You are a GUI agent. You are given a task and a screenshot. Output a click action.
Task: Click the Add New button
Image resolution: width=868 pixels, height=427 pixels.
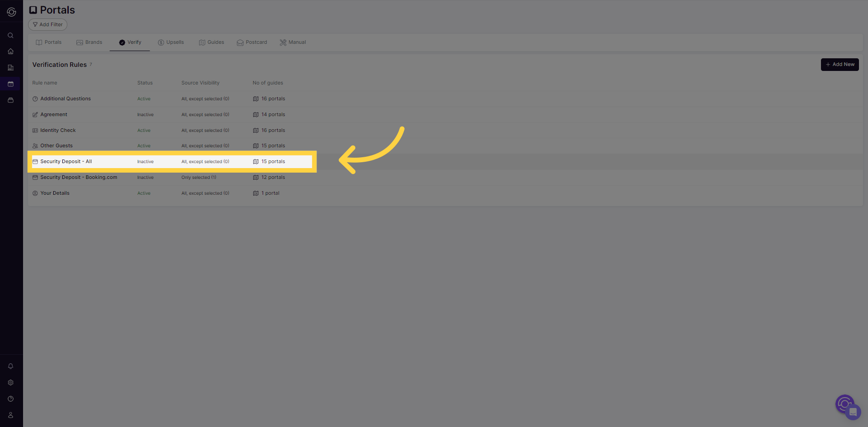(840, 65)
